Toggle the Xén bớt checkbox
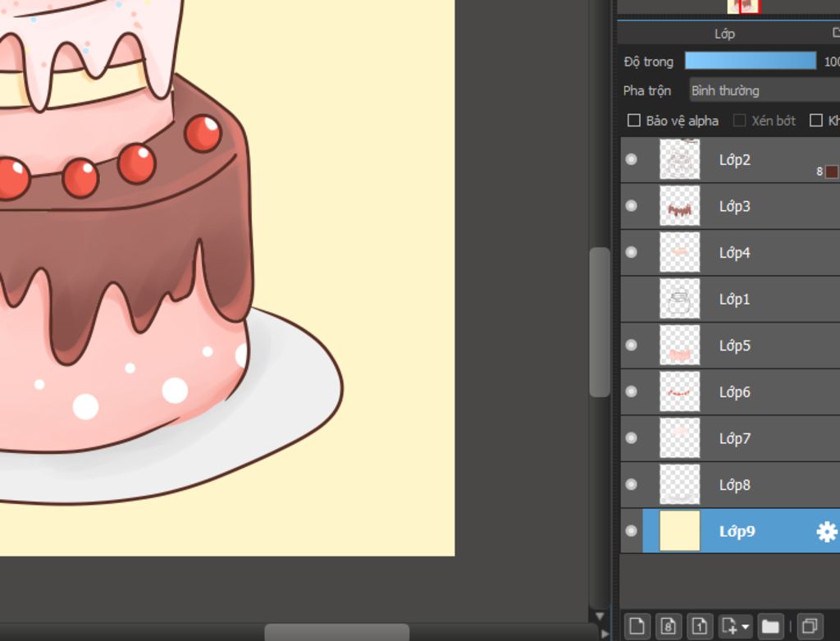This screenshot has width=840, height=641. pos(739,121)
